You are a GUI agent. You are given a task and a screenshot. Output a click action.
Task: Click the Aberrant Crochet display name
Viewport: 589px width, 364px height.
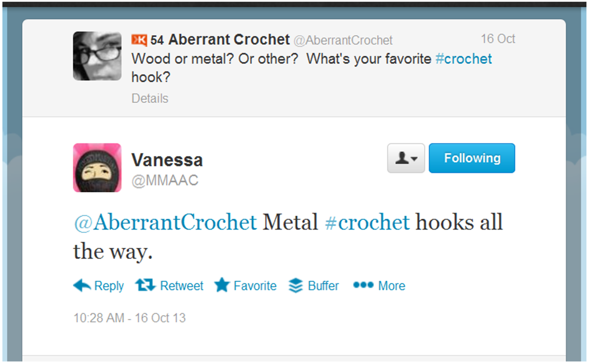coord(229,39)
